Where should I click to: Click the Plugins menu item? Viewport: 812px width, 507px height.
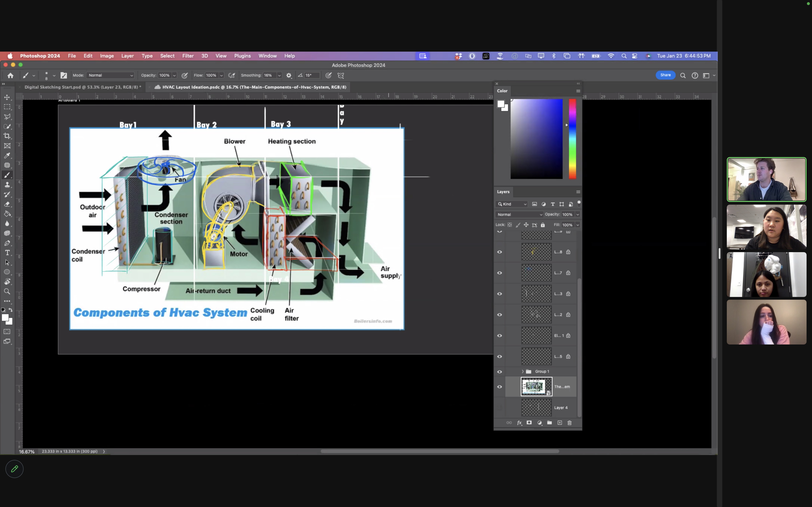242,55
